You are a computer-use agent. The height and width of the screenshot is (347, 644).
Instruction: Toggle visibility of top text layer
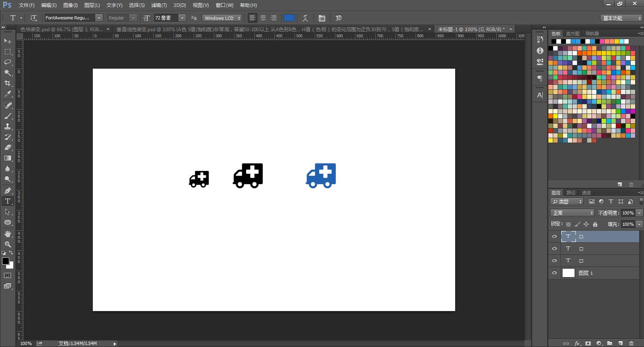pyautogui.click(x=554, y=237)
